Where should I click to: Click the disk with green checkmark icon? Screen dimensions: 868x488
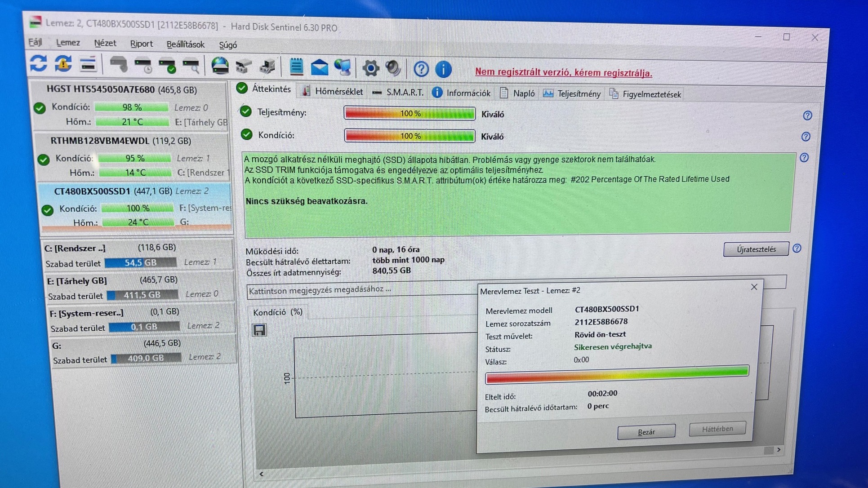coord(168,66)
